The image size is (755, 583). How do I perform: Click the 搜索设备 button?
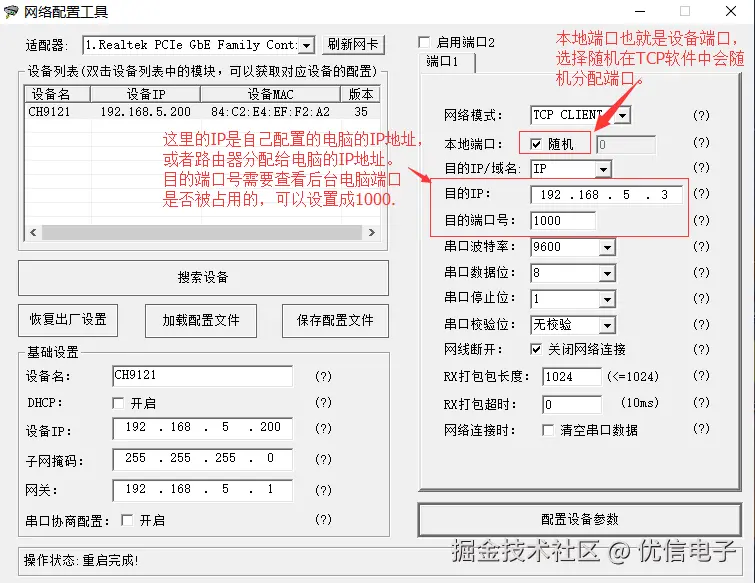click(x=203, y=278)
